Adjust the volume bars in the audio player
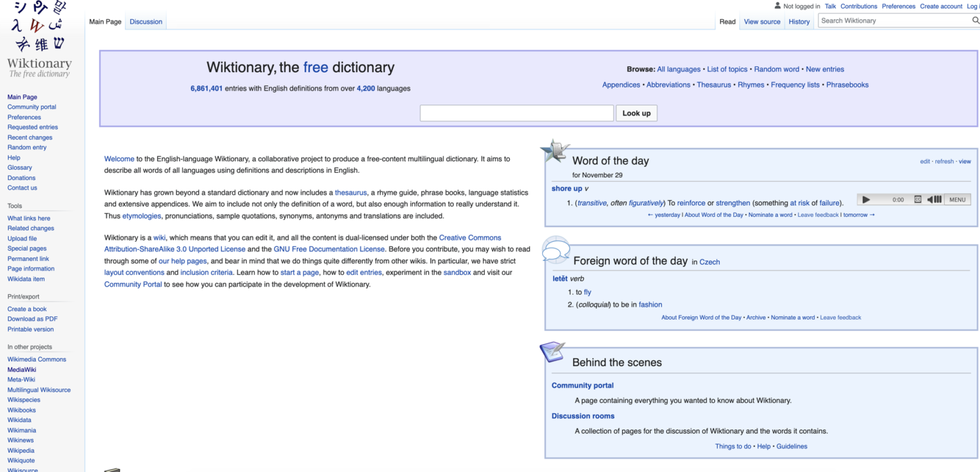Screen dimensions: 980x472 938,199
